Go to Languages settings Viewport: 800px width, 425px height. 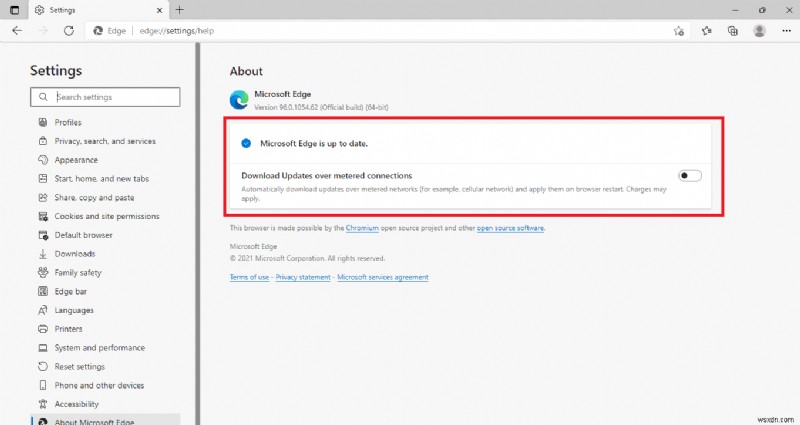(74, 310)
